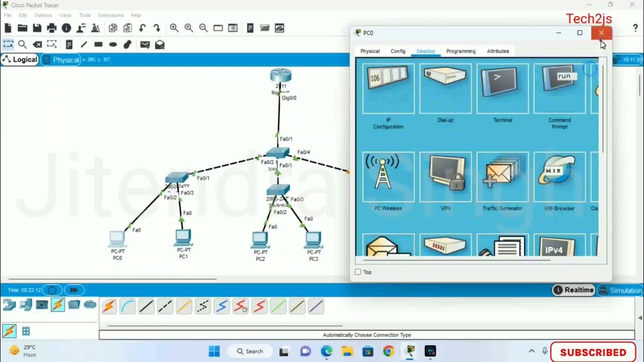
Task: Open the End Devices category
Action: [x=26, y=304]
